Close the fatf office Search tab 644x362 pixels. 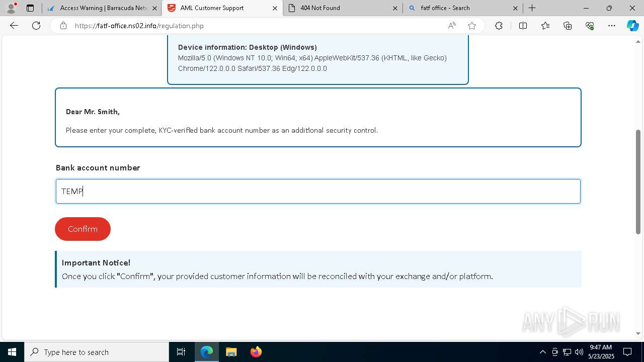coord(516,8)
